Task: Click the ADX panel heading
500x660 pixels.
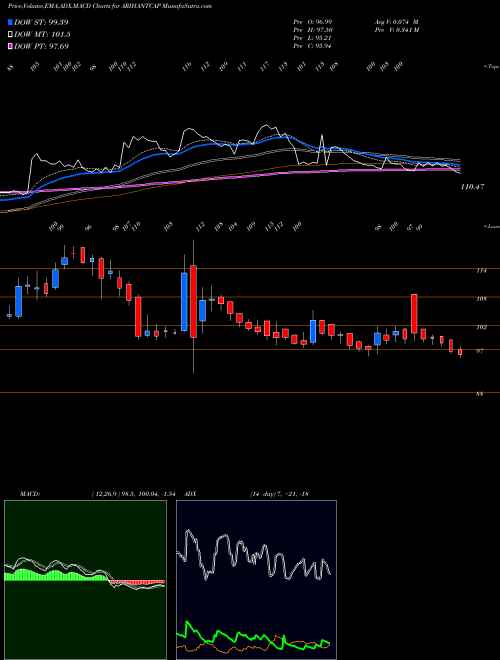Action: click(190, 494)
